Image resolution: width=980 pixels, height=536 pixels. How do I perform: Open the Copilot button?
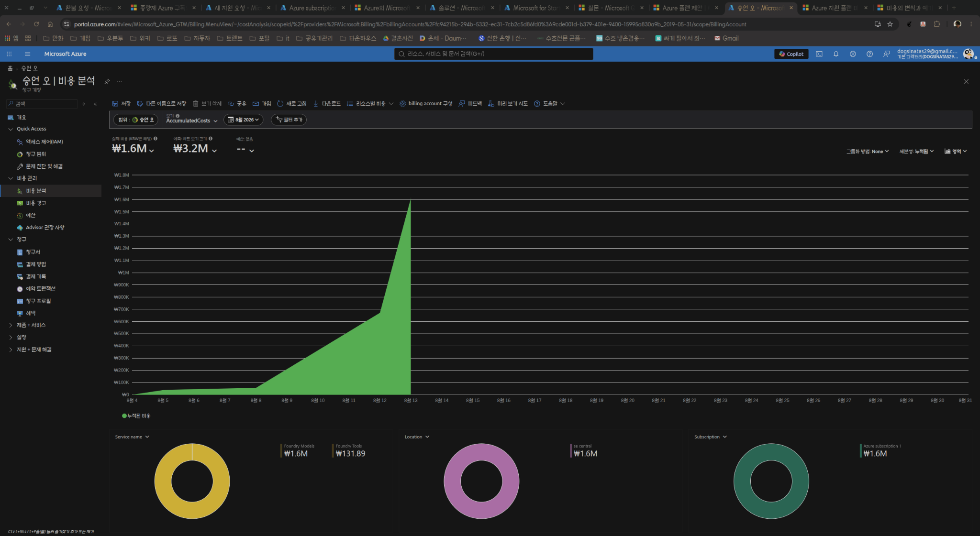point(791,54)
